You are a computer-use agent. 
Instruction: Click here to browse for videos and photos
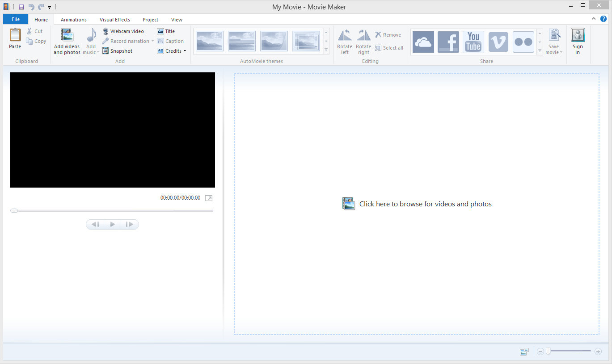[x=417, y=204]
